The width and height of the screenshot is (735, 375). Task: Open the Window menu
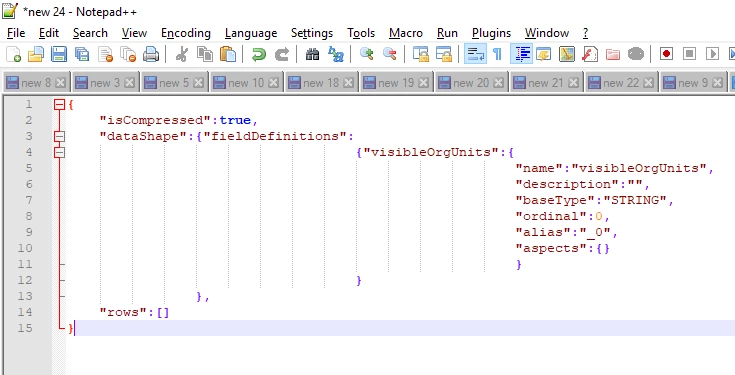[x=547, y=33]
